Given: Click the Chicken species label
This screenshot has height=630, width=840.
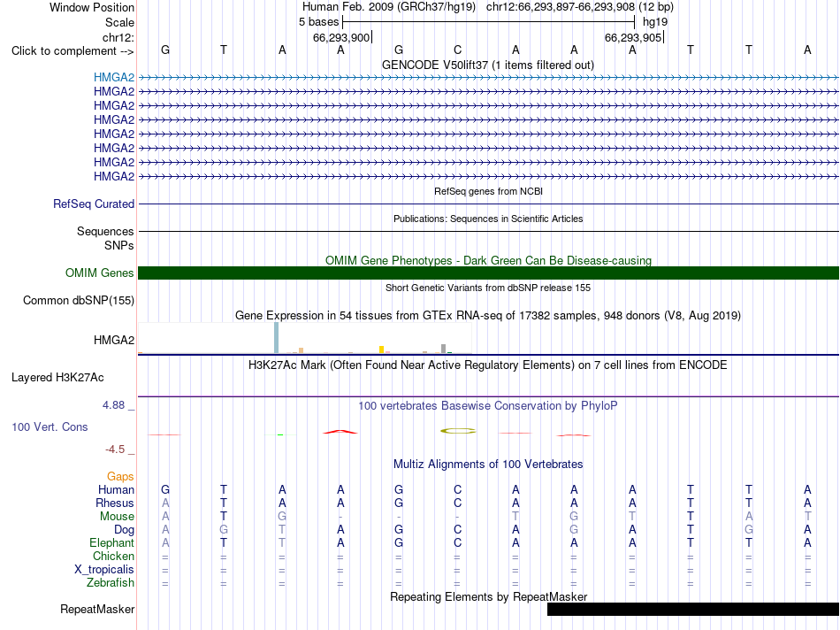Looking at the screenshot, I should [113, 556].
